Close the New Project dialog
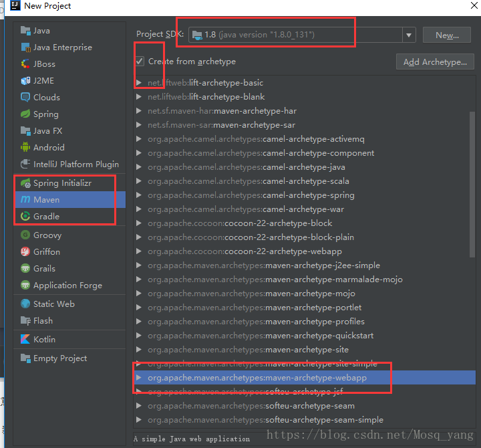The image size is (481, 448). 474,5
